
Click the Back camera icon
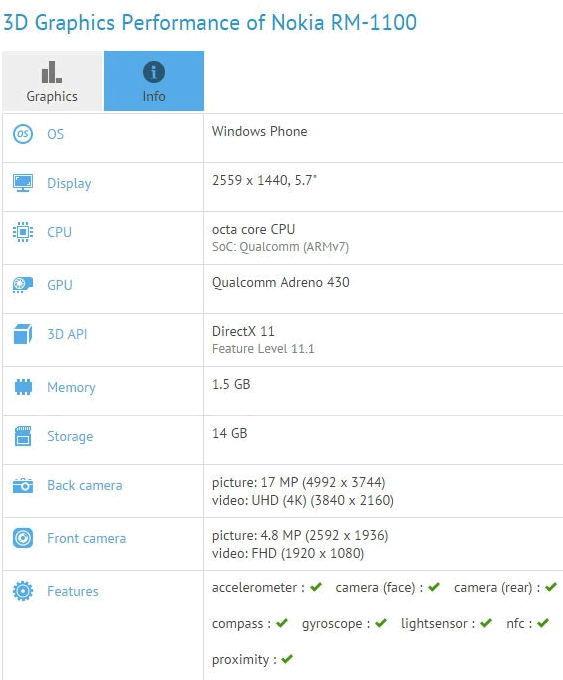(23, 485)
